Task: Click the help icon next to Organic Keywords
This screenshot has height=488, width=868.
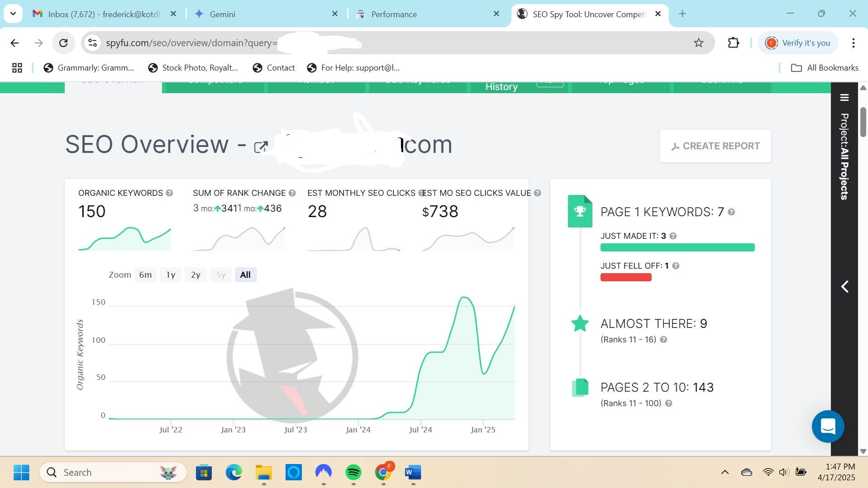Action: point(169,193)
